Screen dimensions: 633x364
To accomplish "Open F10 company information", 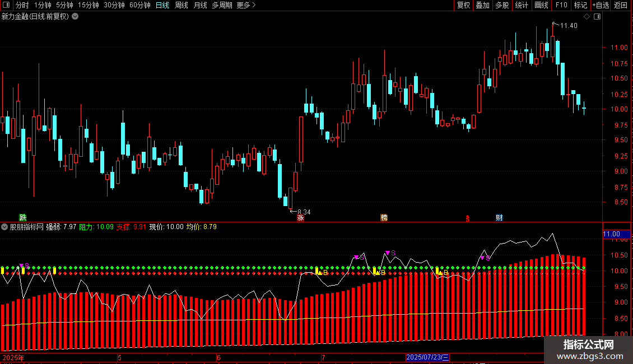I will point(561,5).
